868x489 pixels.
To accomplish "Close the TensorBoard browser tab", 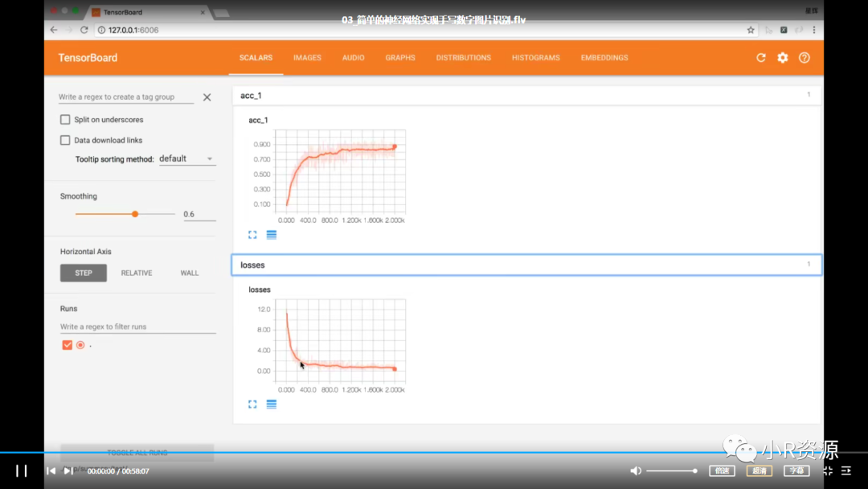I will pyautogui.click(x=203, y=12).
